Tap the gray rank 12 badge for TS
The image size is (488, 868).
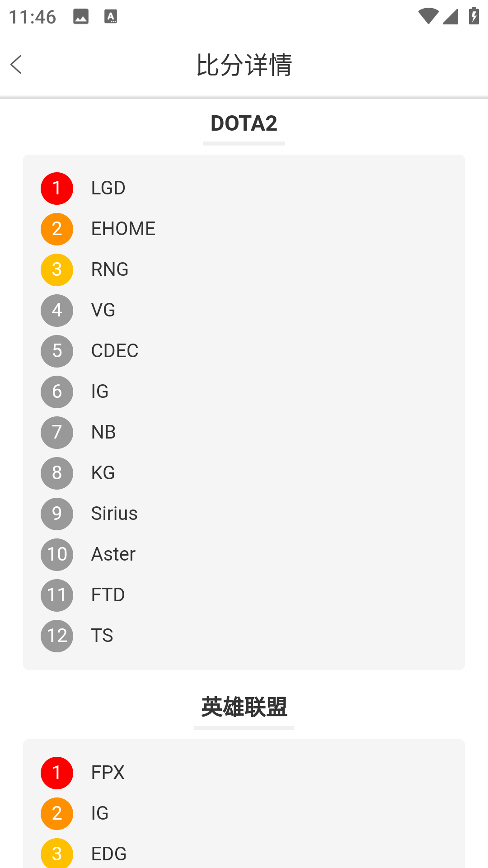(57, 636)
